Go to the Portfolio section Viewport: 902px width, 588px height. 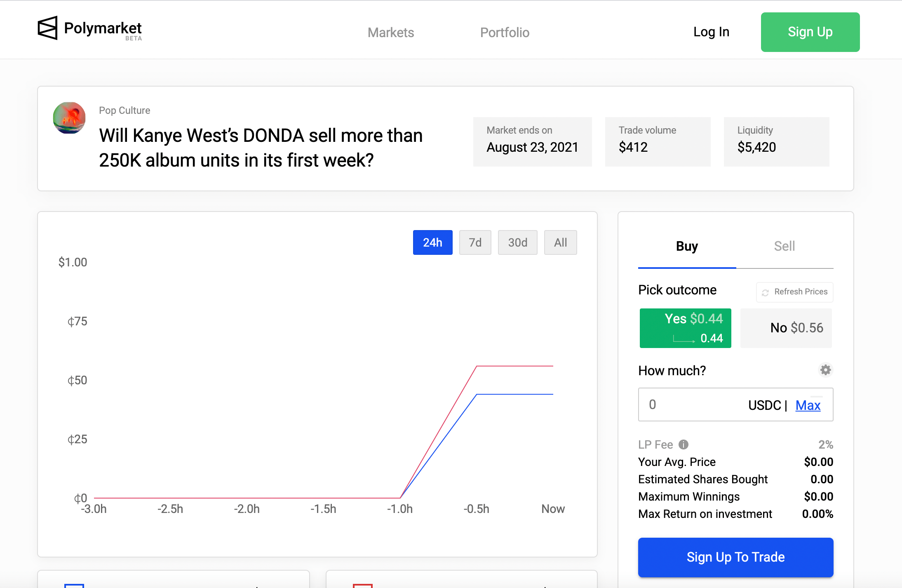click(504, 32)
